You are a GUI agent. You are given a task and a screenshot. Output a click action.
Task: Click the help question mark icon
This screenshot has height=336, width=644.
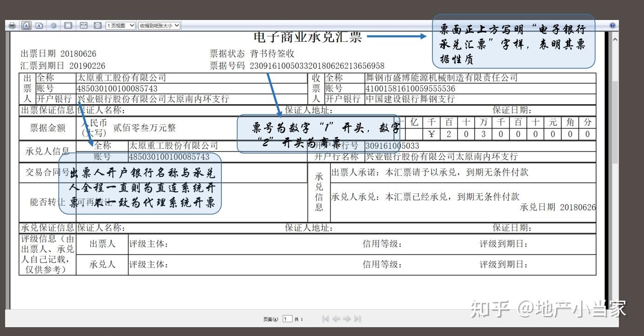coord(612,26)
